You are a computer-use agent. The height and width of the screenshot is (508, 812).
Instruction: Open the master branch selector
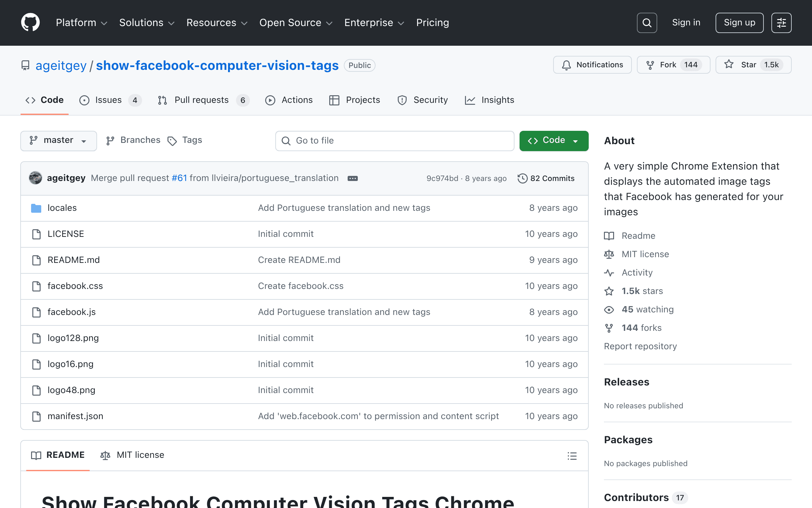pos(58,140)
